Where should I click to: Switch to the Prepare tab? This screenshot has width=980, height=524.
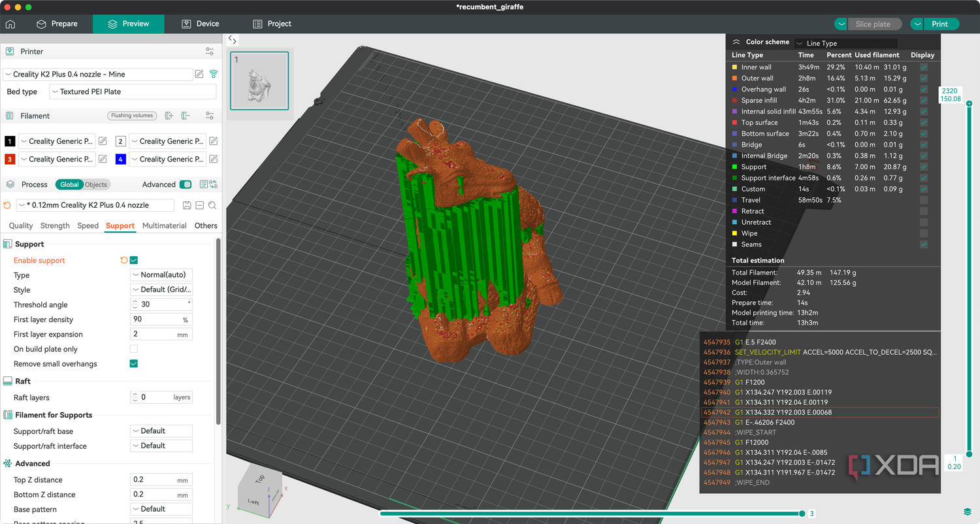(x=57, y=24)
